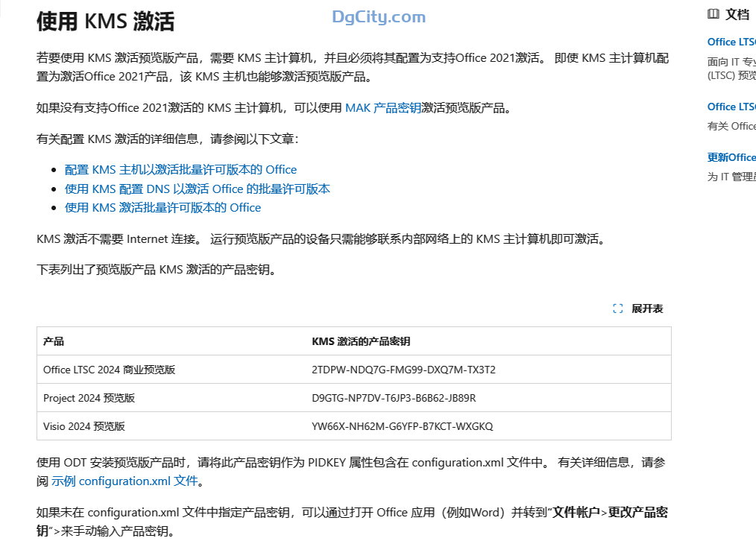The width and height of the screenshot is (756, 541).
Task: Click the 文档 sidebar heading
Action: [x=737, y=14]
